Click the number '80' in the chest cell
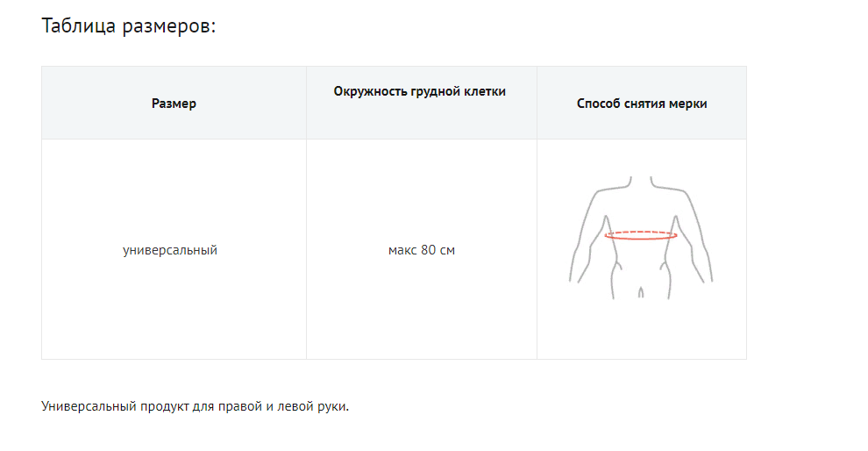 pyautogui.click(x=429, y=250)
